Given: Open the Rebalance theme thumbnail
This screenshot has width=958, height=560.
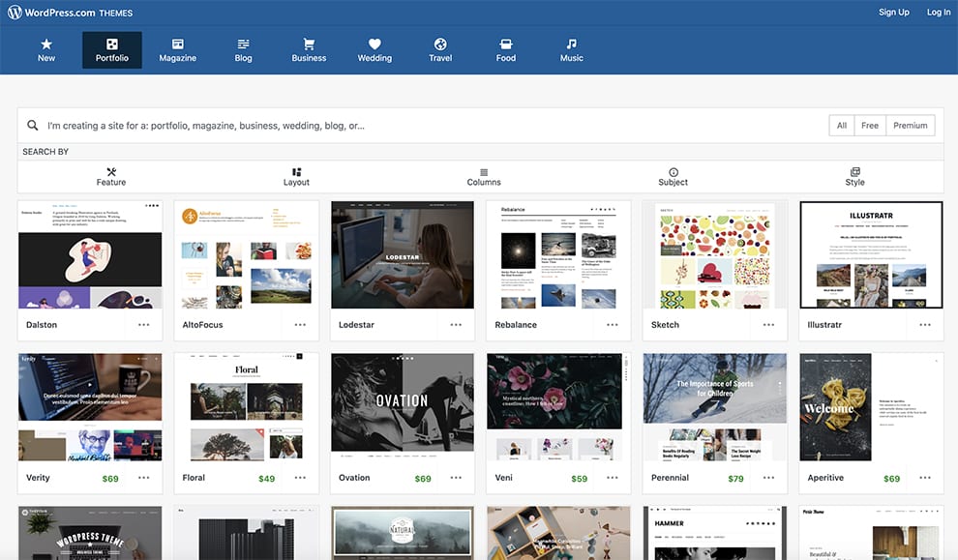Looking at the screenshot, I should [558, 254].
